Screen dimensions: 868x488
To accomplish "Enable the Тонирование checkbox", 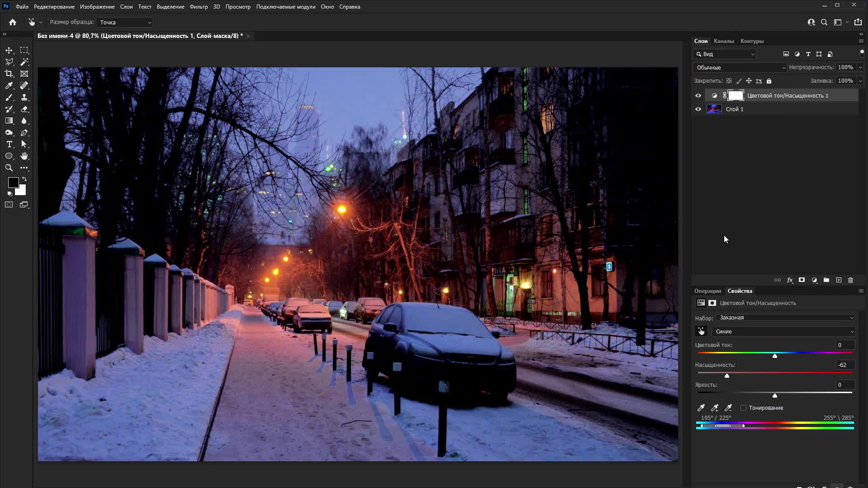I will point(743,408).
